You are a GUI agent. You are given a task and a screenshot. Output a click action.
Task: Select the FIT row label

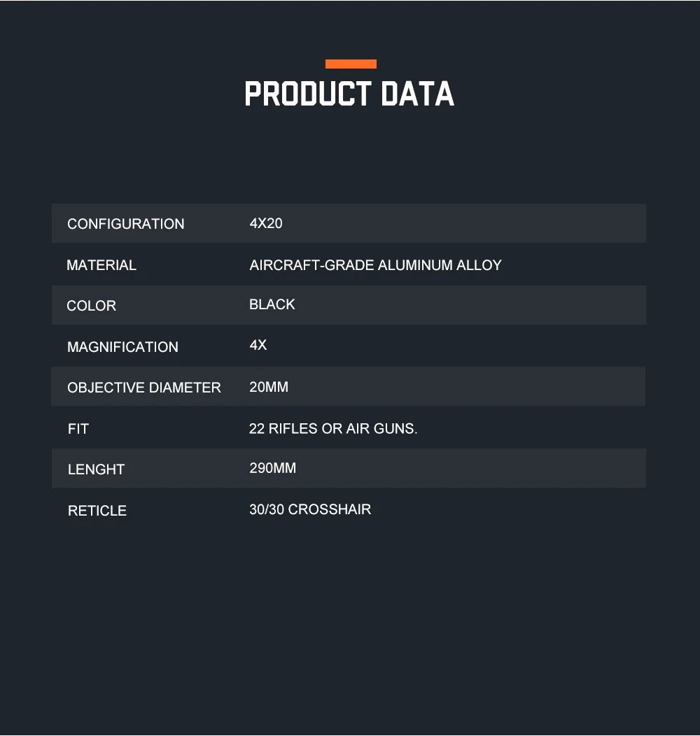[x=78, y=429]
